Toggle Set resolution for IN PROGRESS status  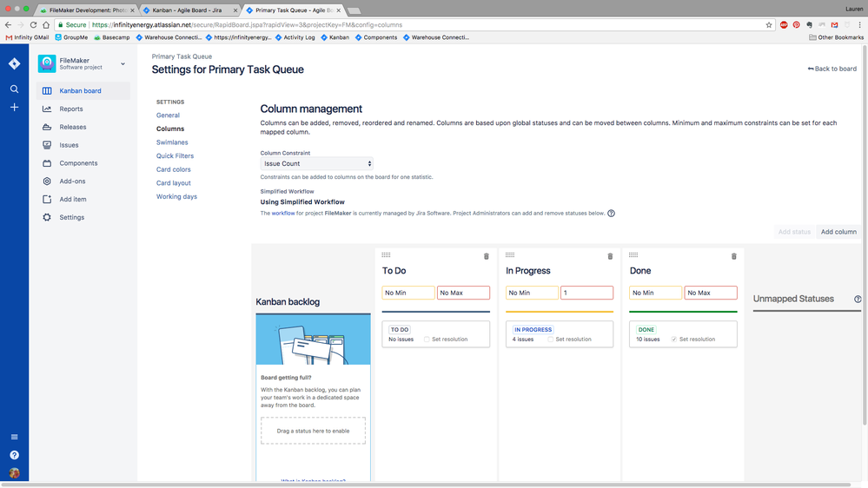coord(550,340)
